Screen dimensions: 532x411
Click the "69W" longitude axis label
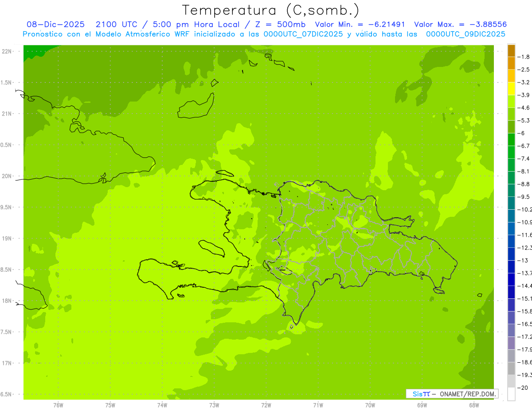(422, 405)
